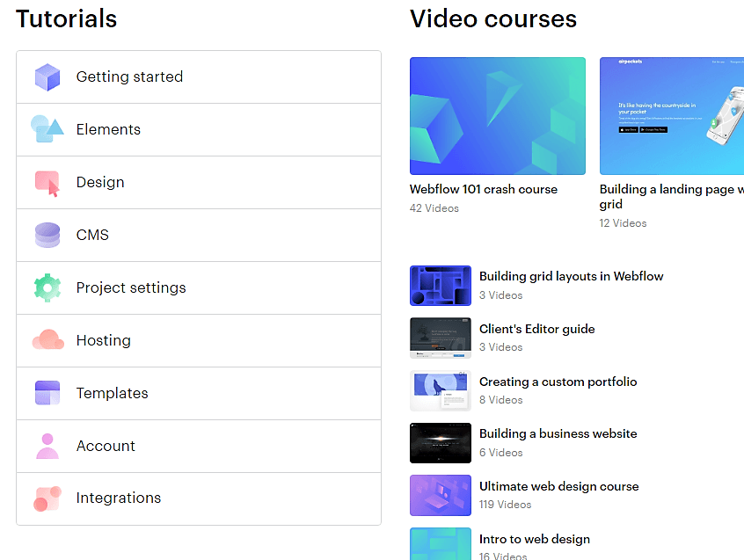Click the 42 Videos count text
This screenshot has width=744, height=560.
point(434,208)
